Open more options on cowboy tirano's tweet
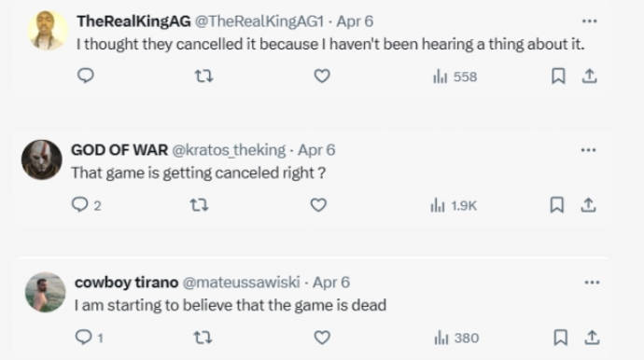This screenshot has width=644, height=360. pos(592,282)
